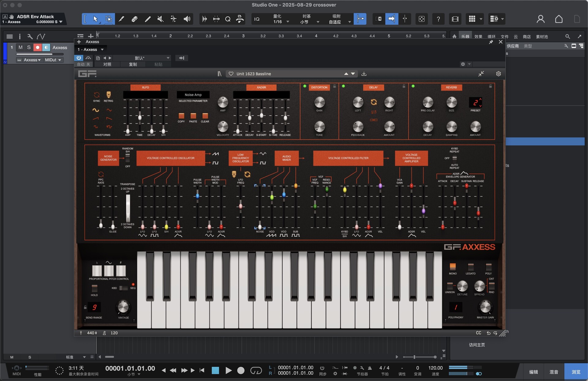588x381 pixels.
Task: Shrink the plugin view with collapse arrows
Action: click(481, 74)
